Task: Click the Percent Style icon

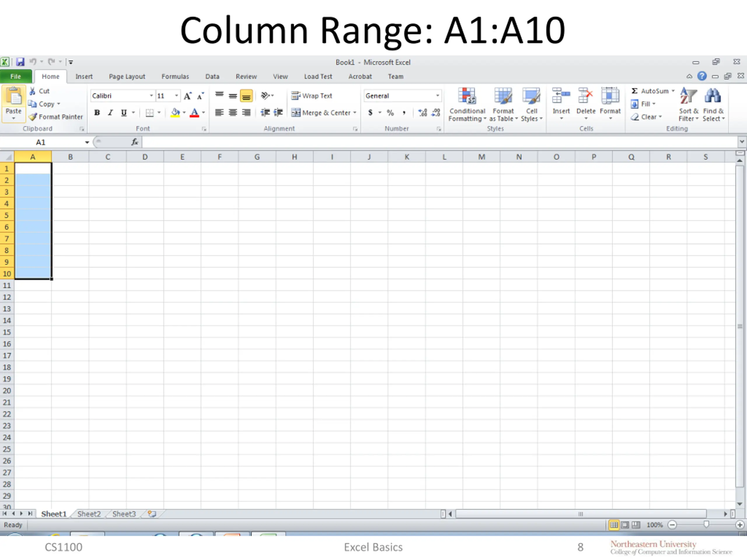Action: [390, 113]
